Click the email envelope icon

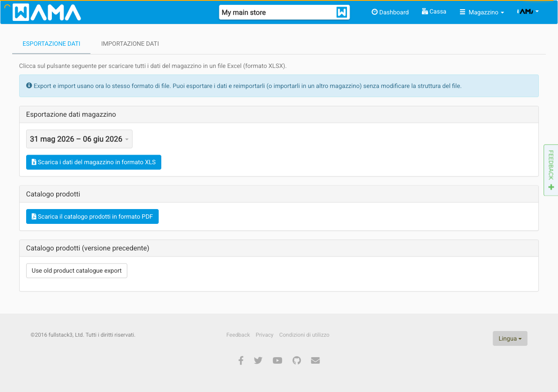316,360
